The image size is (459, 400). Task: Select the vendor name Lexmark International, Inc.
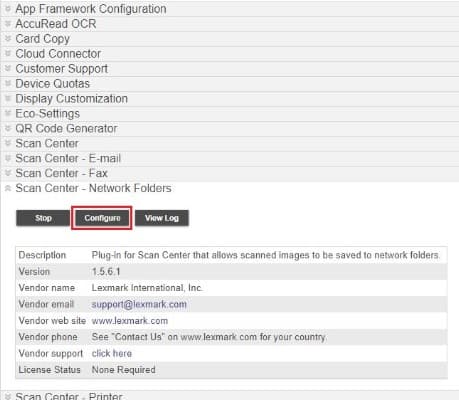147,288
